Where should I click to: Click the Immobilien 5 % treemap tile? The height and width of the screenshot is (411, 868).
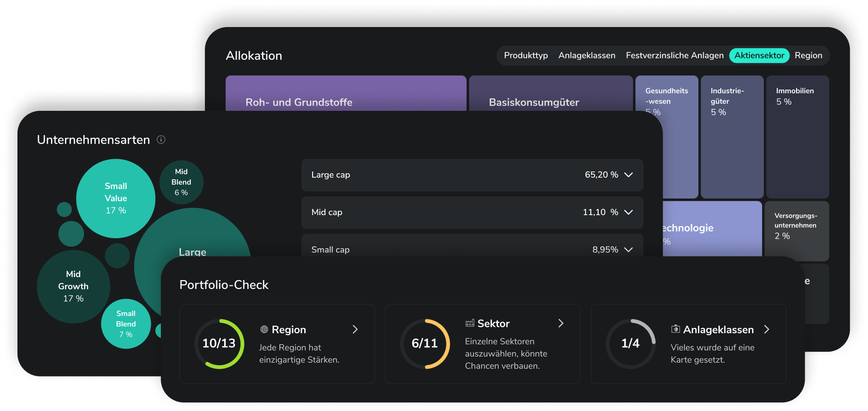(797, 137)
